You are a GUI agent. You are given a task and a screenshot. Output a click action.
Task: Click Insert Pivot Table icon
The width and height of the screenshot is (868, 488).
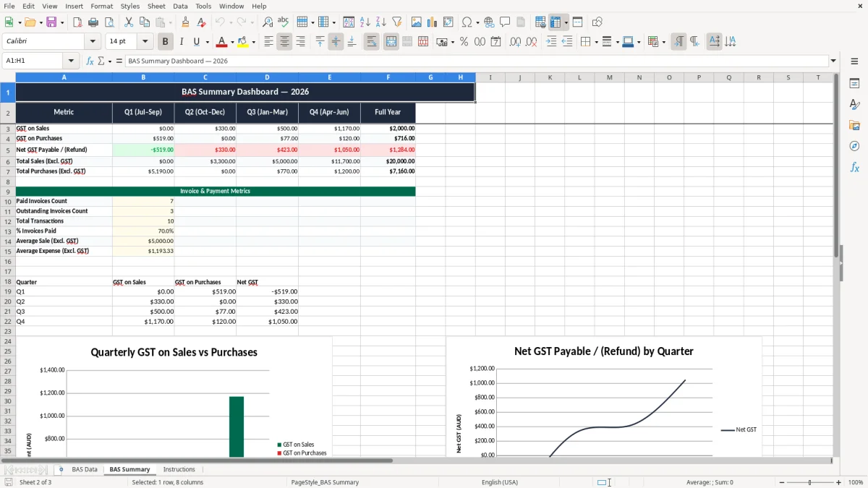click(x=448, y=22)
